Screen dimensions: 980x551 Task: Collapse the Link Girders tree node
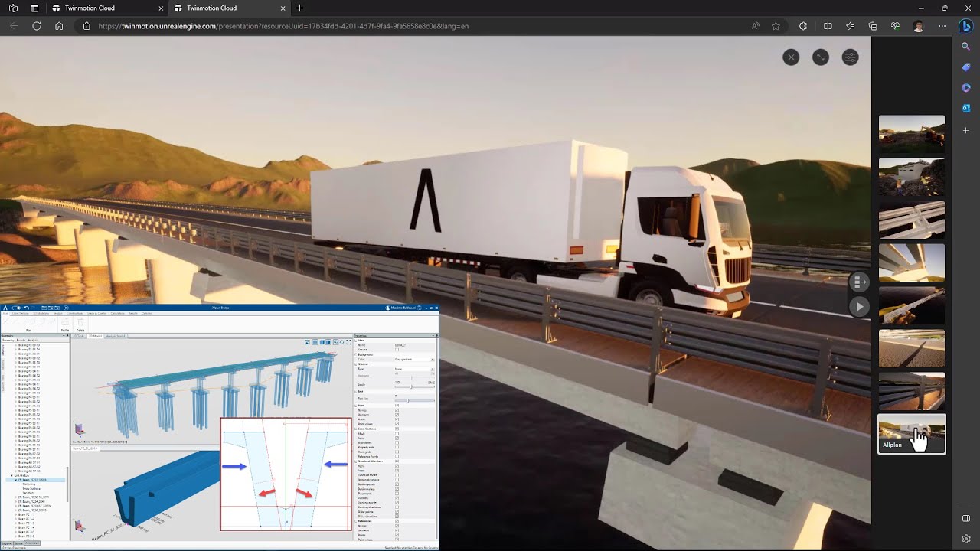(11, 475)
